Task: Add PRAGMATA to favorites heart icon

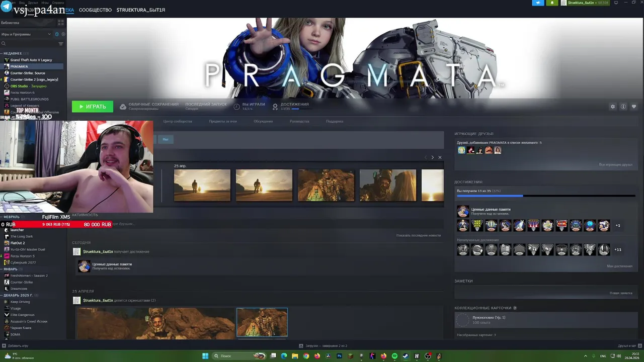Action: tap(633, 107)
